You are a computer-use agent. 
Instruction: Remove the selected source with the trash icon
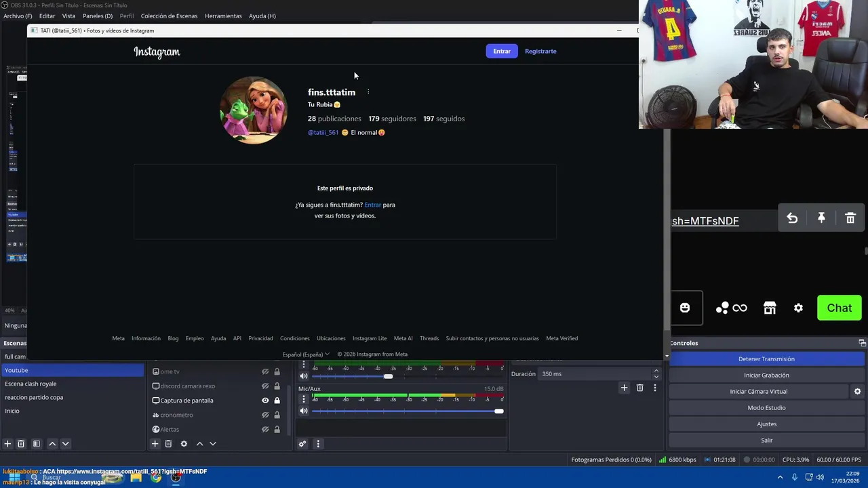pos(168,444)
